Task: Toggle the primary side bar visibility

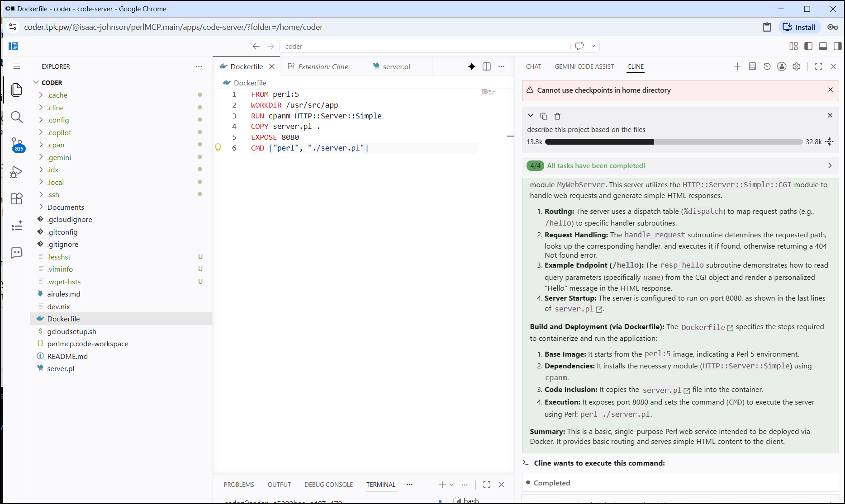Action: tap(808, 46)
